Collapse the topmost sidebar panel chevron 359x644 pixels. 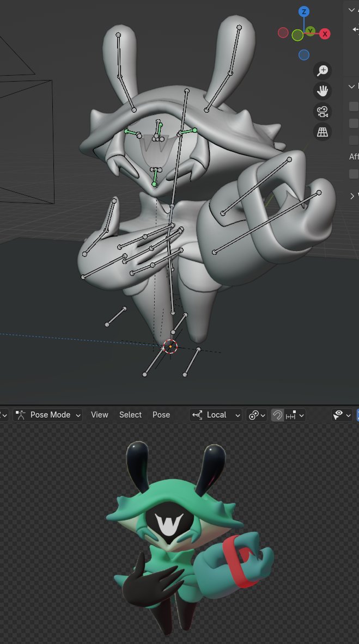click(x=351, y=9)
